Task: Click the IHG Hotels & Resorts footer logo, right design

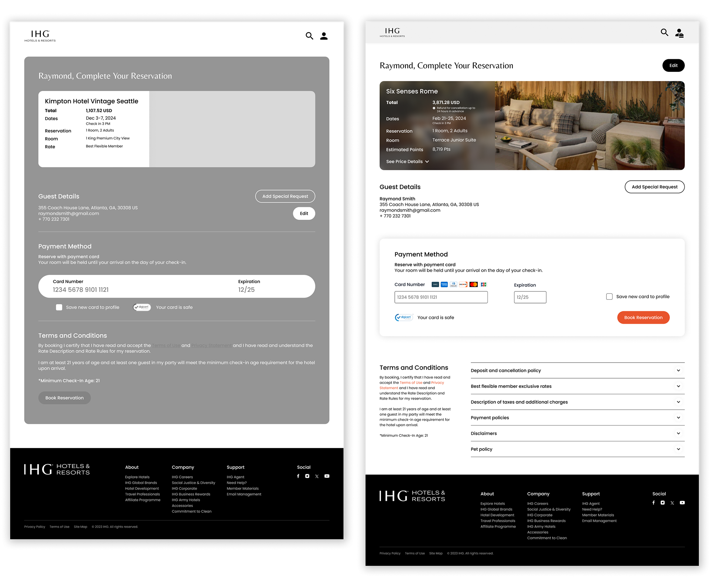Action: (413, 496)
